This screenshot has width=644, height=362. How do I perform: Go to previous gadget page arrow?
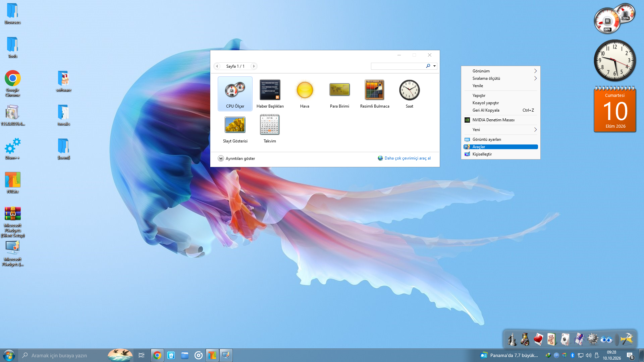[x=217, y=66]
